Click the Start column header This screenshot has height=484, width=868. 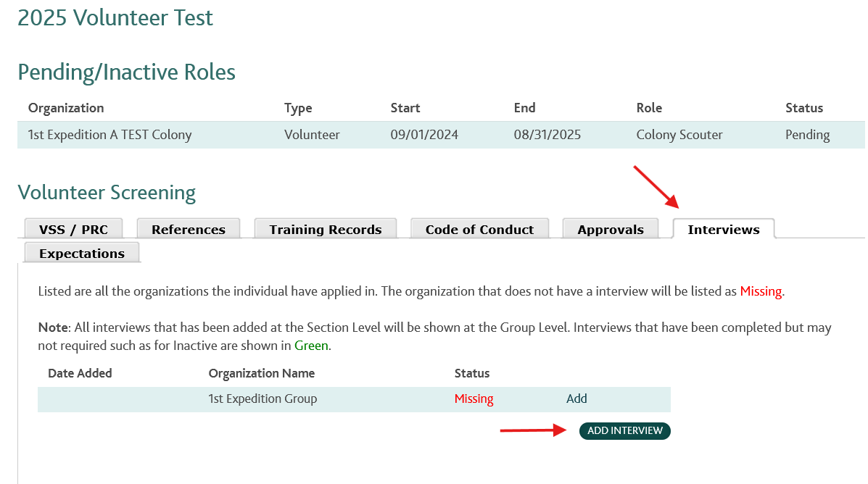[x=405, y=108]
